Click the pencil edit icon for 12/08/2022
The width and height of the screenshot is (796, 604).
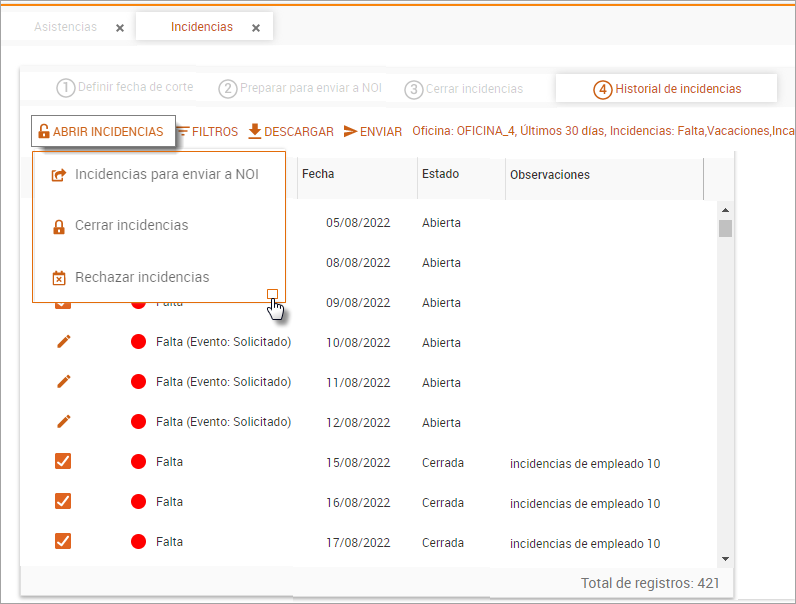[63, 422]
